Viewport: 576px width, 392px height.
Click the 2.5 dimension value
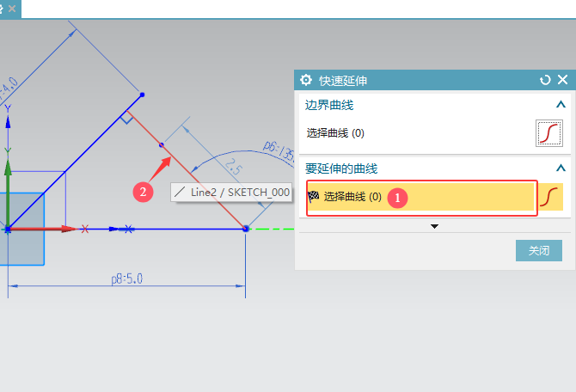coord(234,167)
